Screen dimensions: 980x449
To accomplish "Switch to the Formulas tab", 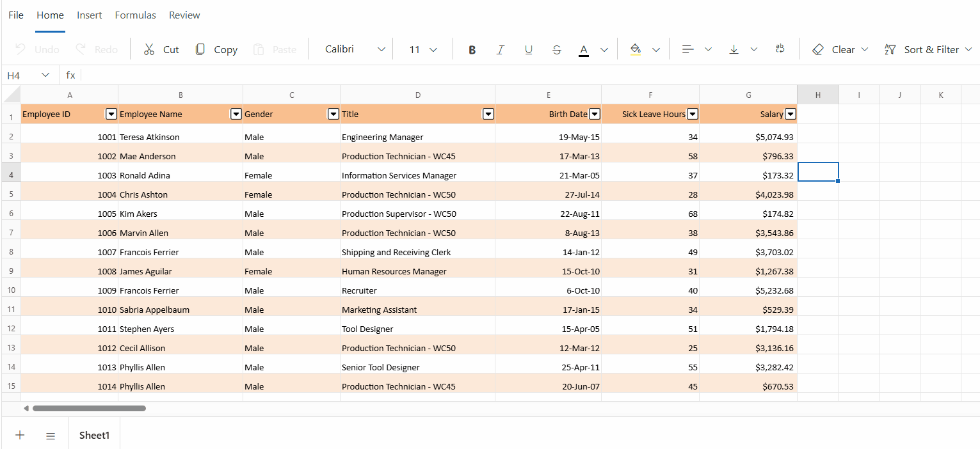I will pyautogui.click(x=135, y=15).
